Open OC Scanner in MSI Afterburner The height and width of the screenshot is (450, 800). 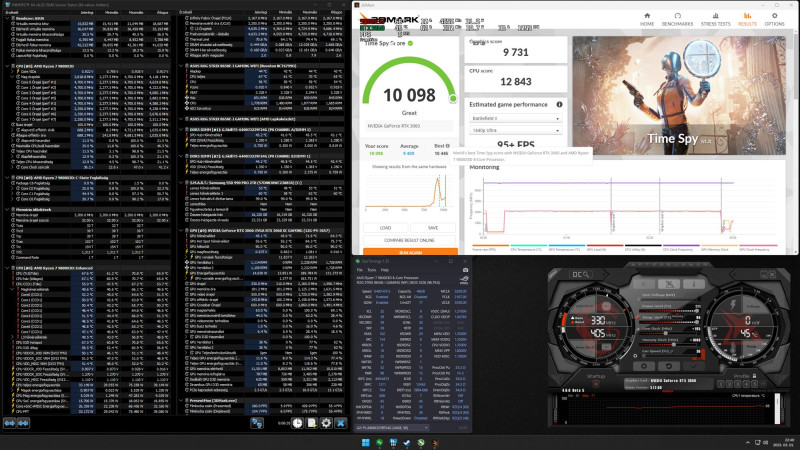tap(581, 274)
